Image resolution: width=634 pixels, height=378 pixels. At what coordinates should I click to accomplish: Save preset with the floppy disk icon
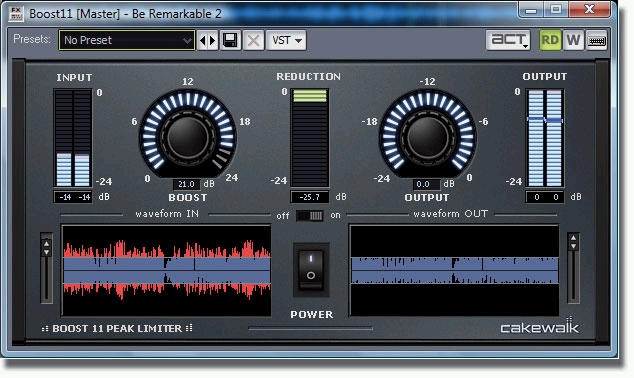click(x=230, y=40)
